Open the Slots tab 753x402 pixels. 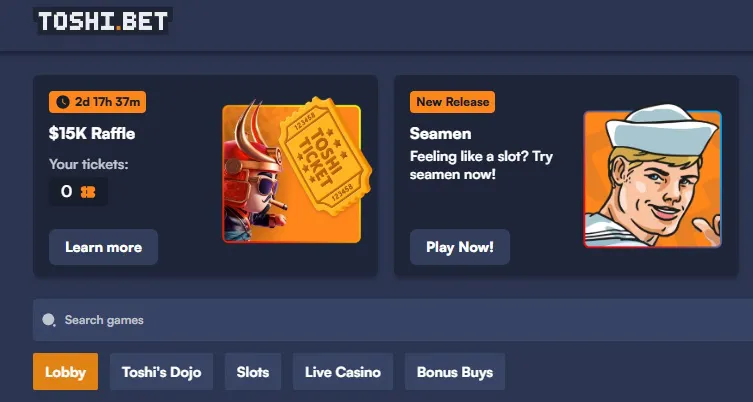[253, 372]
